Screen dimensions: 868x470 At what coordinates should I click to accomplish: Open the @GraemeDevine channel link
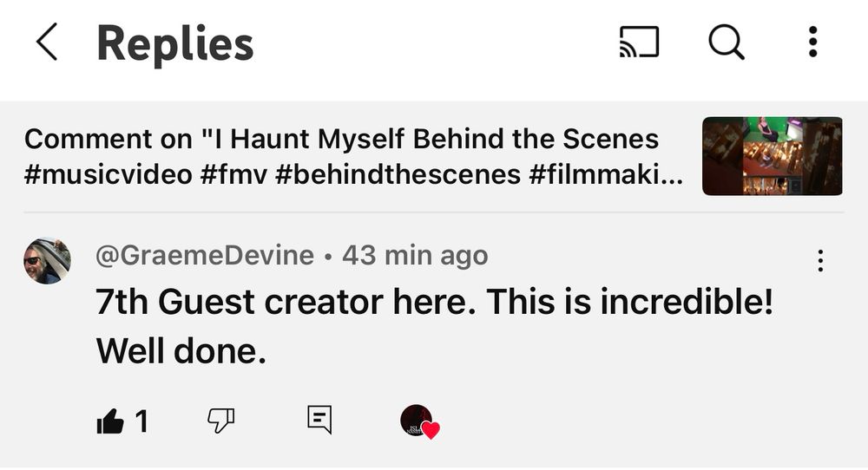[205, 256]
